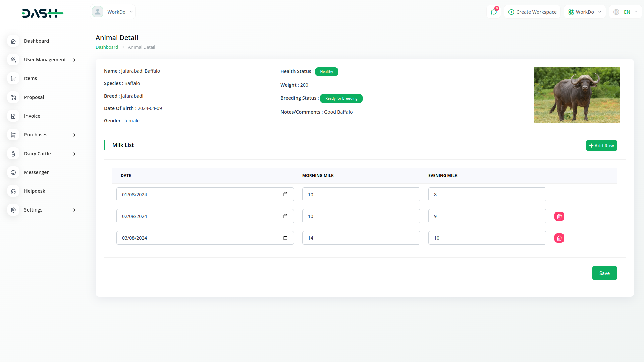Open Items in the sidebar
The width and height of the screenshot is (644, 362).
[x=31, y=78]
